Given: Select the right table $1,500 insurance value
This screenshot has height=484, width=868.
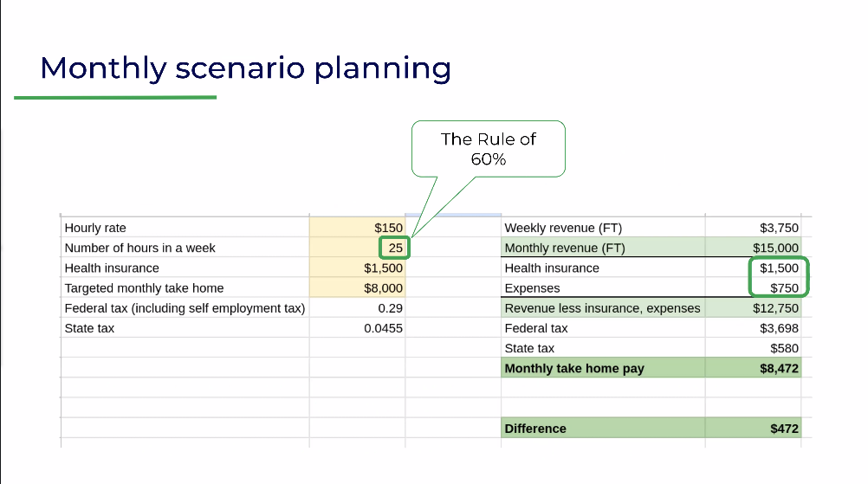Looking at the screenshot, I should 779,268.
